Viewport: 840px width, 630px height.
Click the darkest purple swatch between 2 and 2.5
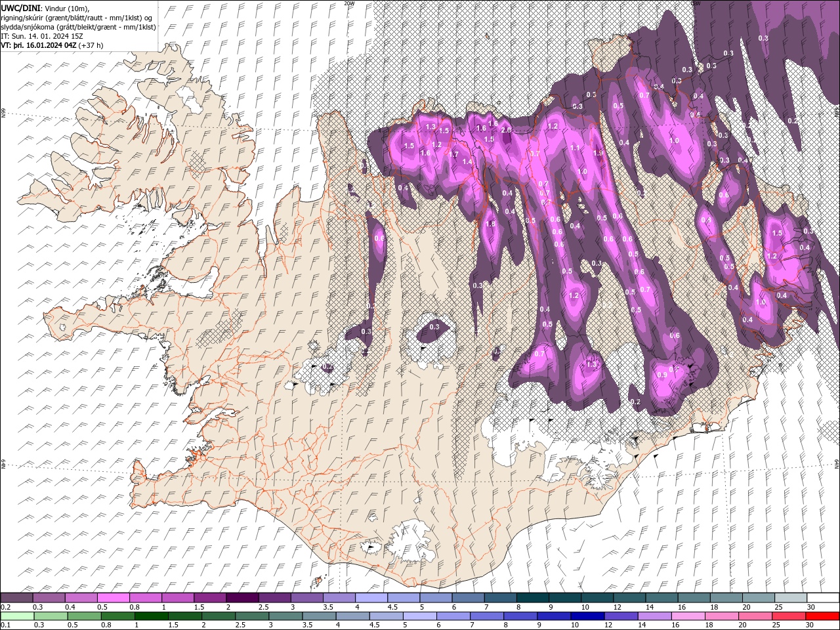tap(241, 598)
